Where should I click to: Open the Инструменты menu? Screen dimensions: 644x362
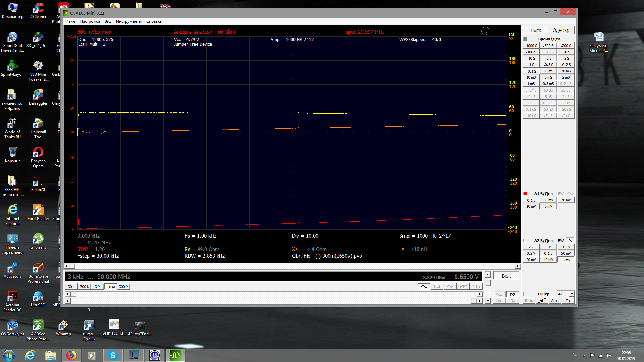click(128, 21)
